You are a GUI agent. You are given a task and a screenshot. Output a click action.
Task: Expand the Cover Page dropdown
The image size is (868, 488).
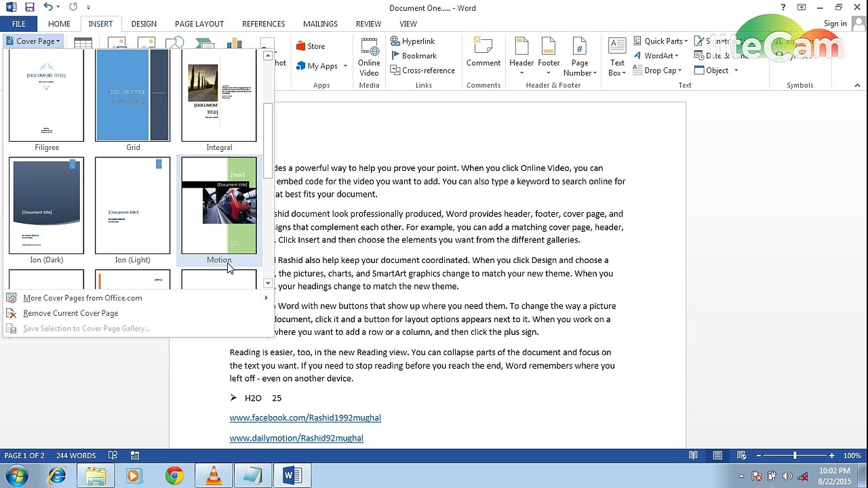point(33,41)
